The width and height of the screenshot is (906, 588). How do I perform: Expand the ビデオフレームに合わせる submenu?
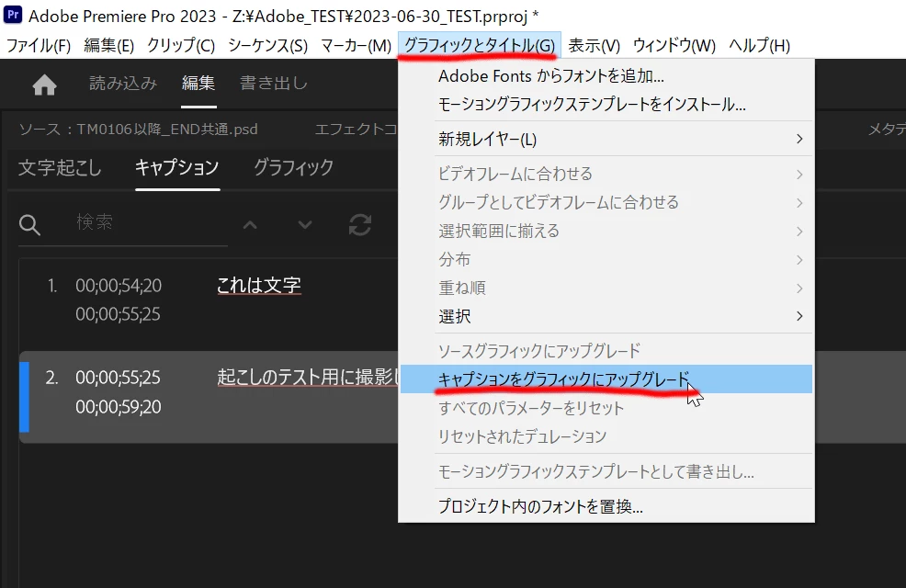(x=606, y=174)
